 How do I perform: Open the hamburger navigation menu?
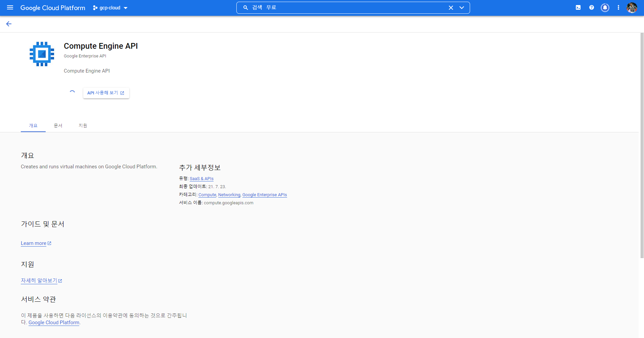tap(10, 7)
